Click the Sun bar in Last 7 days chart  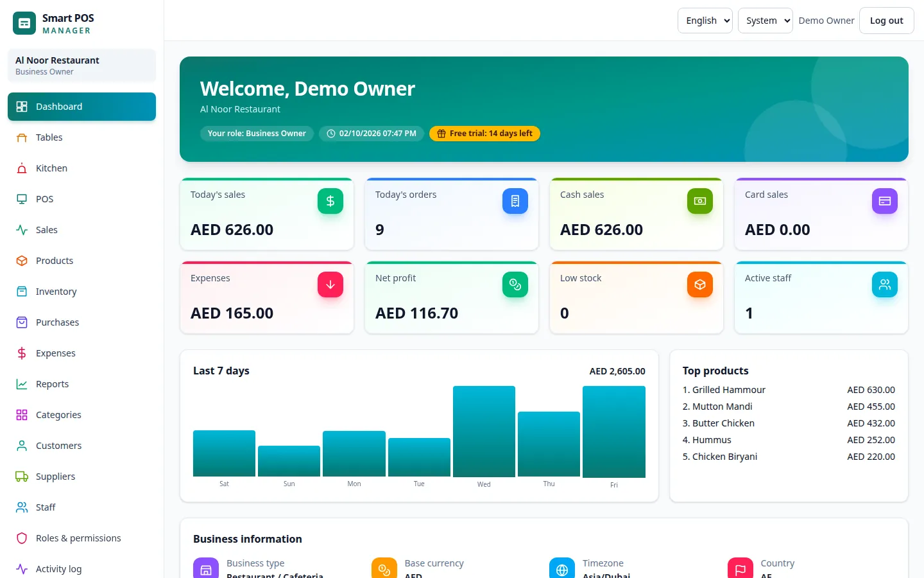click(289, 461)
